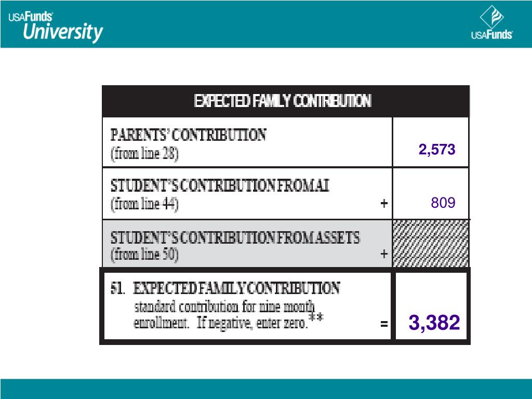Image resolution: width=532 pixels, height=399 pixels.
Task: Click the teal footer bar
Action: (x=266, y=389)
